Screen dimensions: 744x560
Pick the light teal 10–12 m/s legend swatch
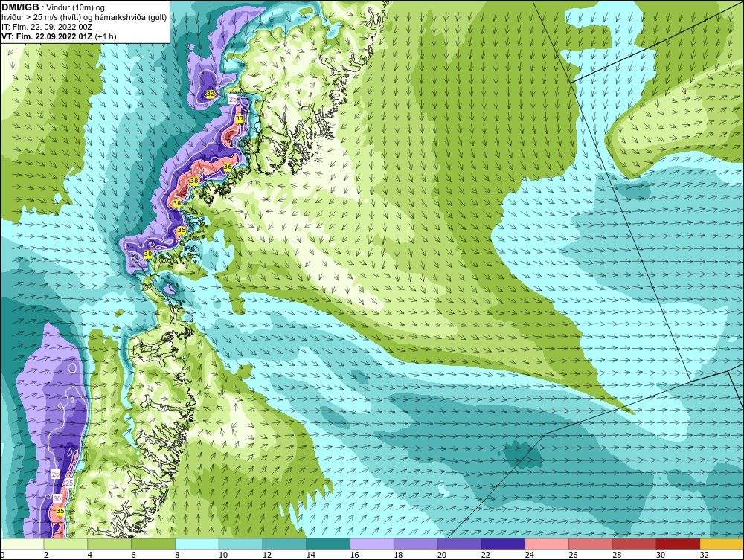click(x=240, y=544)
